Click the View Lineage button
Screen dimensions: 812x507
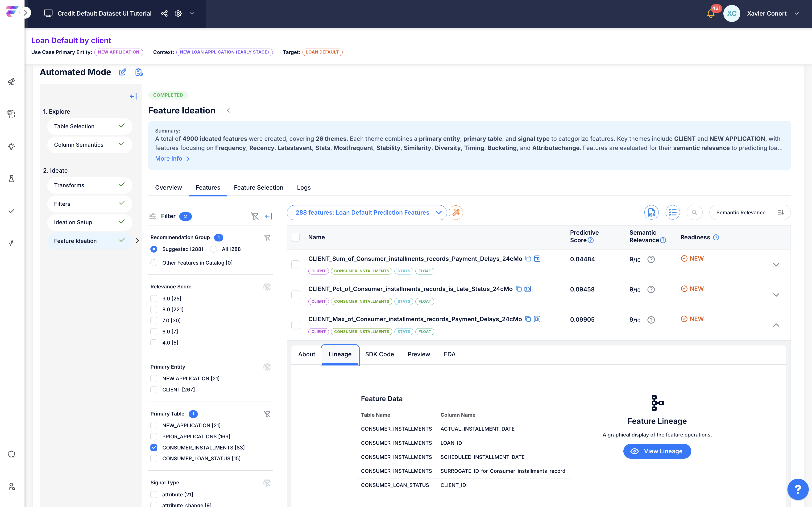pyautogui.click(x=657, y=451)
